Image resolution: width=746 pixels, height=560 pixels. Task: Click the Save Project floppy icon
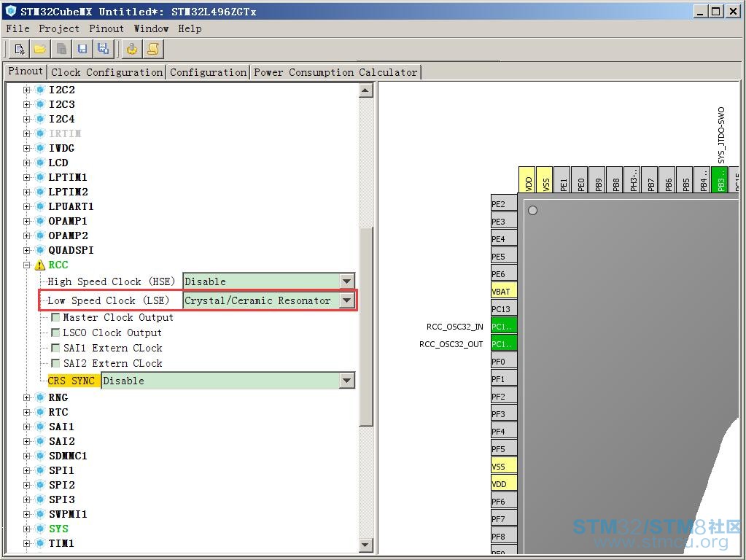pyautogui.click(x=82, y=49)
